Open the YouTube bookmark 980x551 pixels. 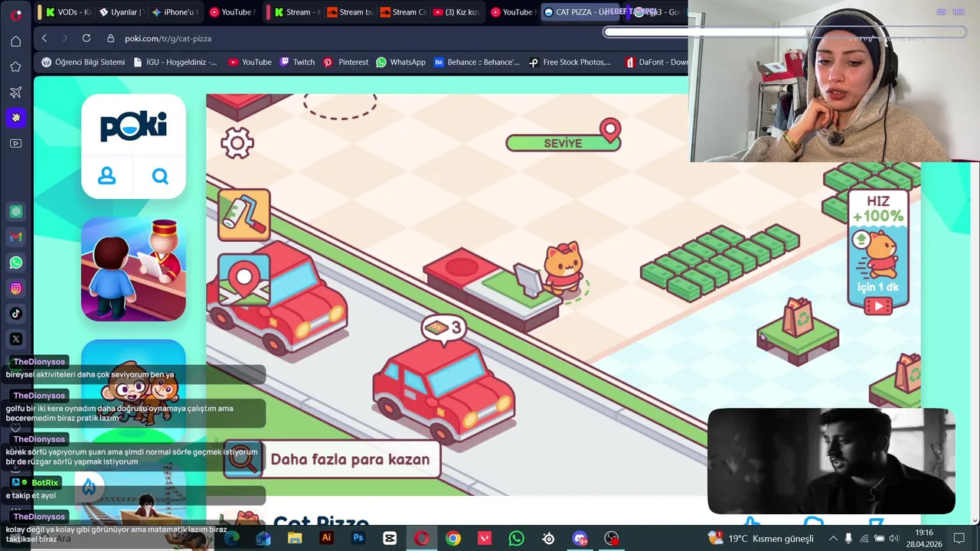click(x=250, y=62)
